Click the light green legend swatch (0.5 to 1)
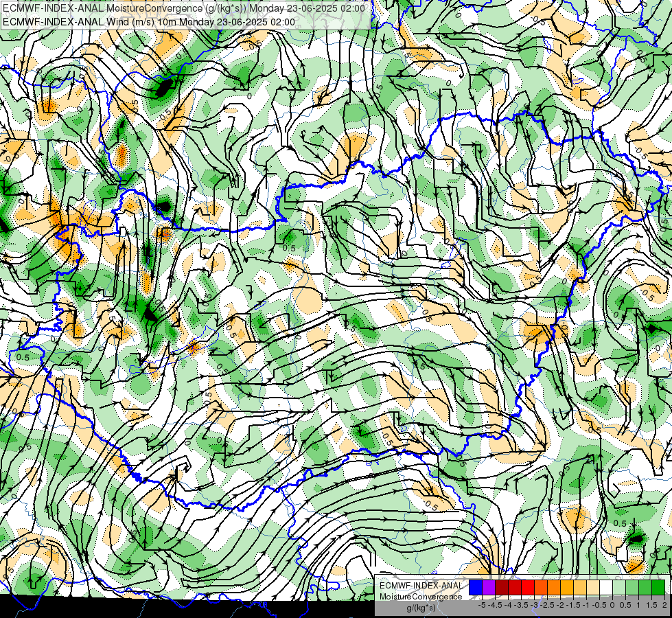 (x=632, y=587)
